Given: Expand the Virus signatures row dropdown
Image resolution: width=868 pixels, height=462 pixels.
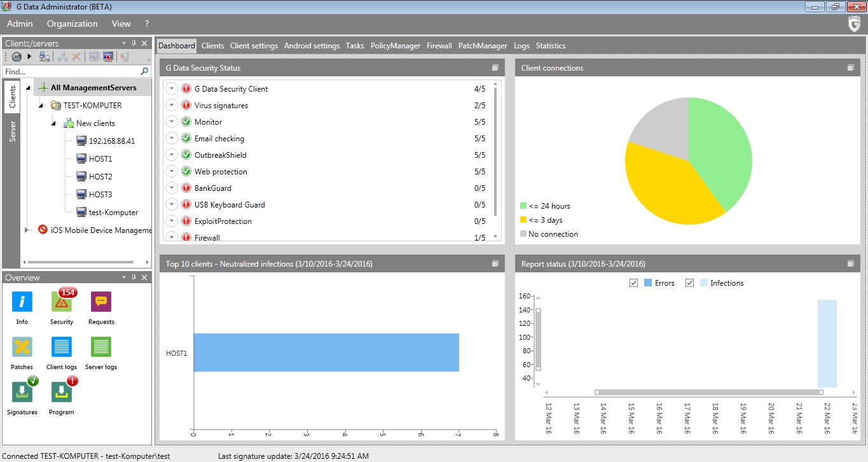Looking at the screenshot, I should (x=172, y=105).
